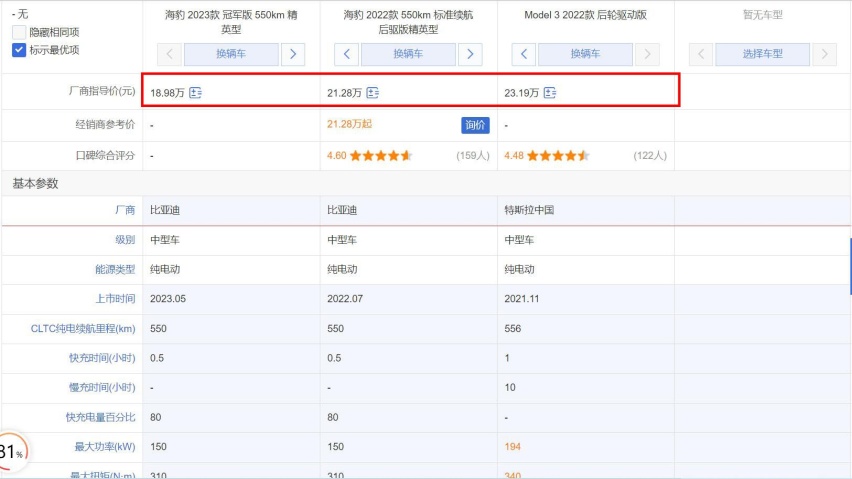852x479 pixels.
Task: Click the 暂无车型 placeholder heading
Action: tap(762, 15)
